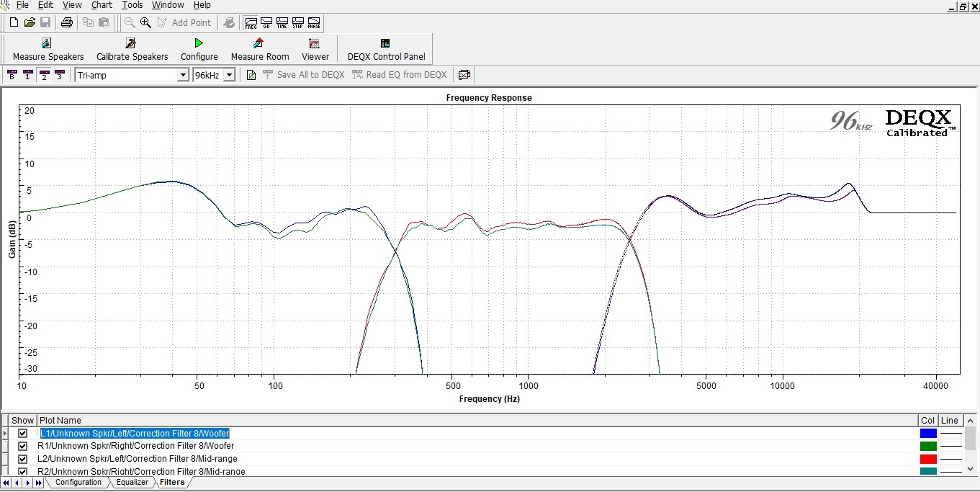980x492 pixels.
Task: Click first tab navigation arrow
Action: coord(6,483)
